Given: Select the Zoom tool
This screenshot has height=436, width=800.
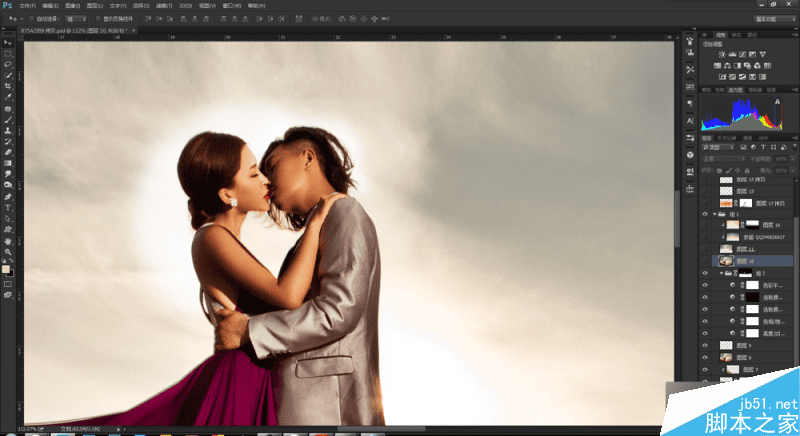Looking at the screenshot, I should (8, 251).
